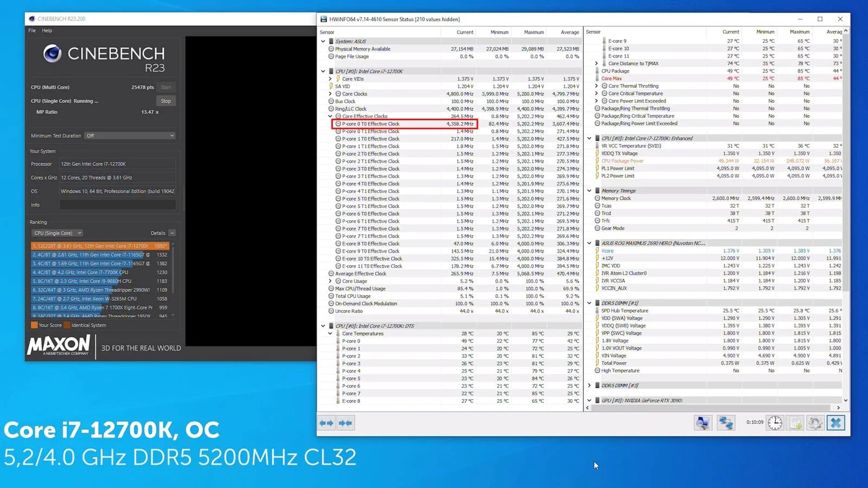Screen dimensions: 868x488
Task: Select ranking entry AMD Ryzen Threadripper 2990WX
Action: pyautogui.click(x=100, y=290)
